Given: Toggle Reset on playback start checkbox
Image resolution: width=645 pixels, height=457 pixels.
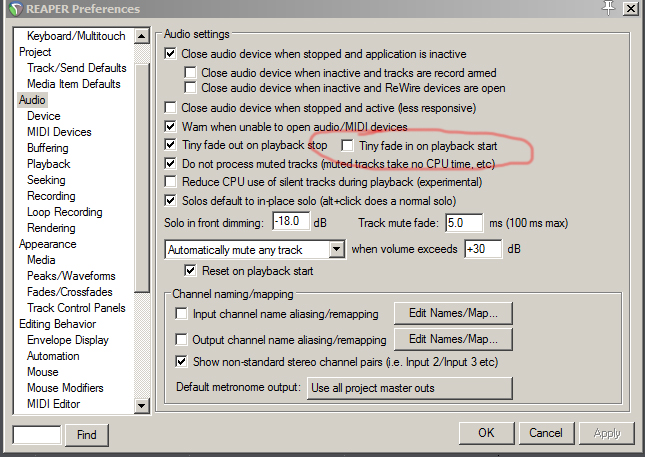Looking at the screenshot, I should (190, 270).
